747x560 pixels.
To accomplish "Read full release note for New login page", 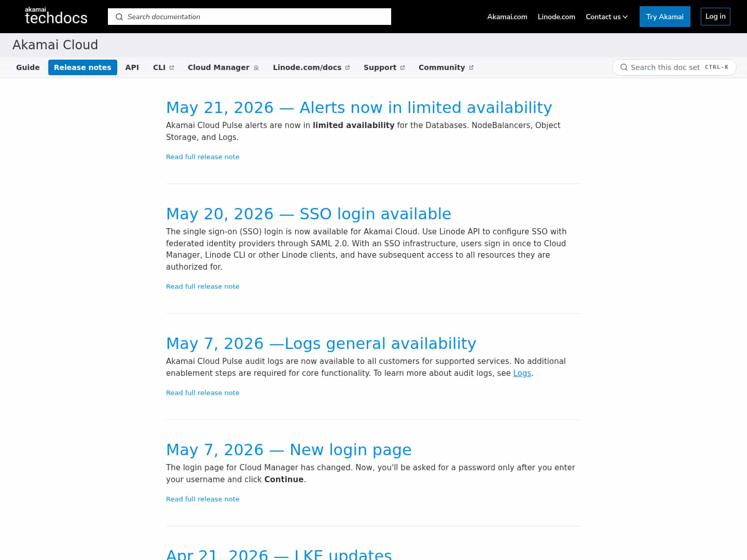I will click(x=203, y=499).
